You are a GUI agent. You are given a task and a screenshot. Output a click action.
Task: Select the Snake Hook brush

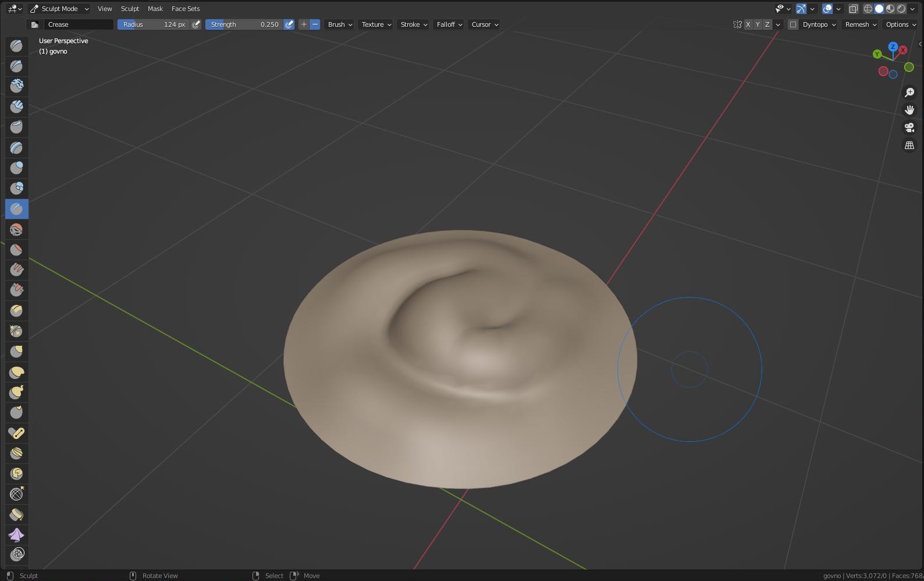(16, 392)
